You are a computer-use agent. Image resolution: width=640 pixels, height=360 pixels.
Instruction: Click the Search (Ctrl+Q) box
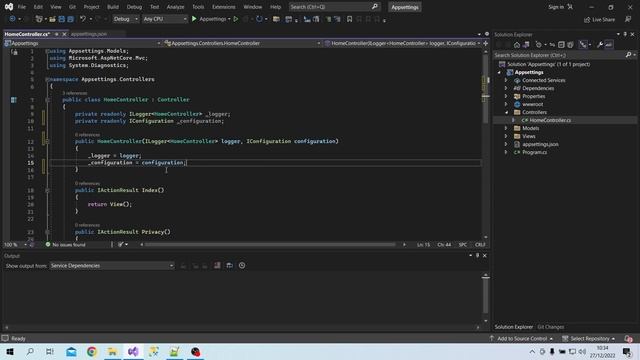pyautogui.click(x=334, y=7)
